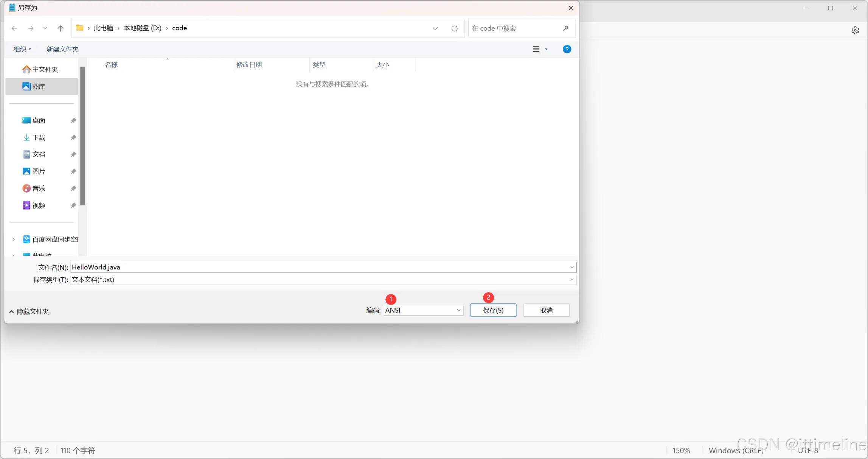Image resolution: width=868 pixels, height=459 pixels.
Task: Click 新建文件夹 new folder
Action: click(x=62, y=49)
